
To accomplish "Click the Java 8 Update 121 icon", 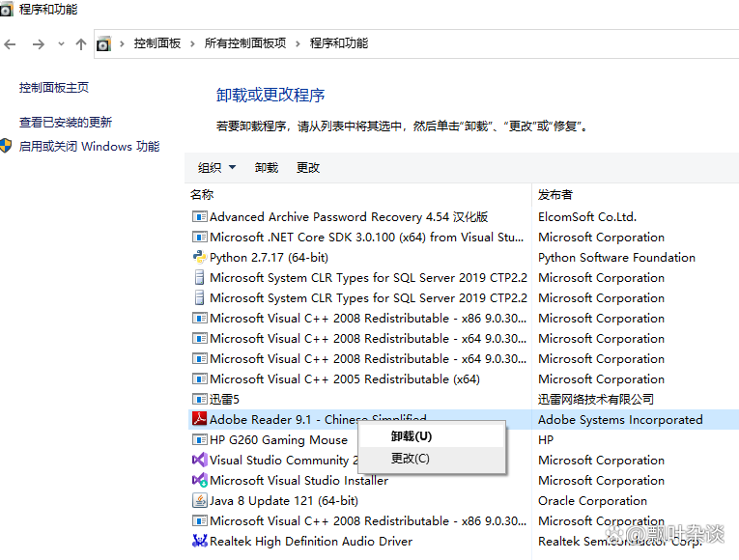I will click(200, 500).
